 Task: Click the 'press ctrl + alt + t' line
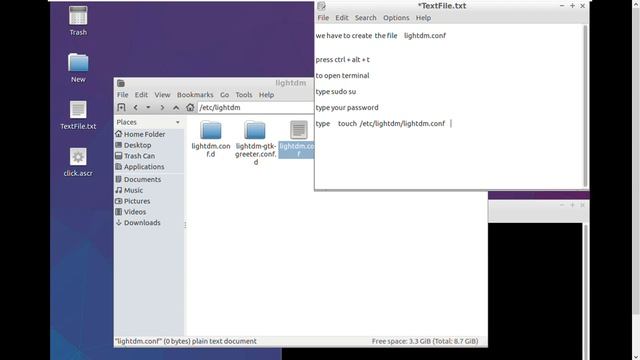click(342, 60)
